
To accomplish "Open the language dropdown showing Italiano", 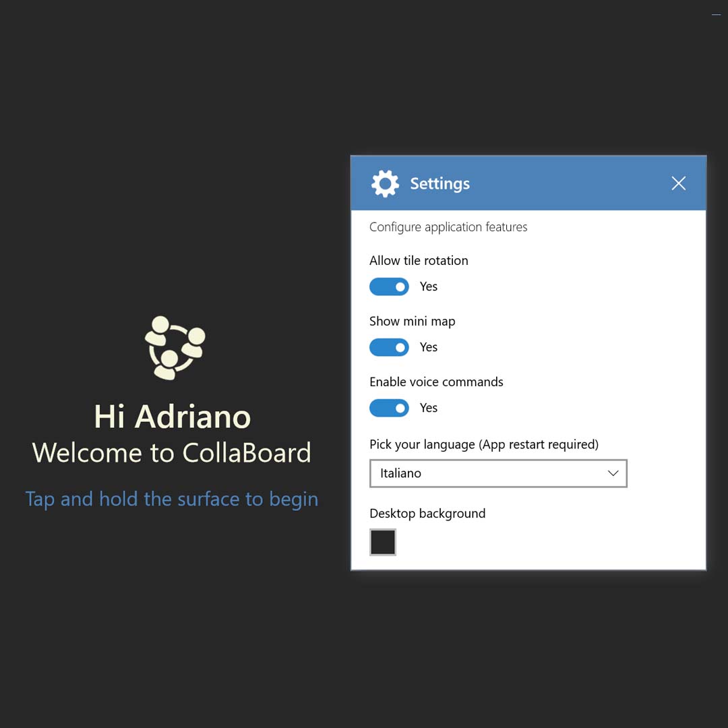I will tap(498, 473).
